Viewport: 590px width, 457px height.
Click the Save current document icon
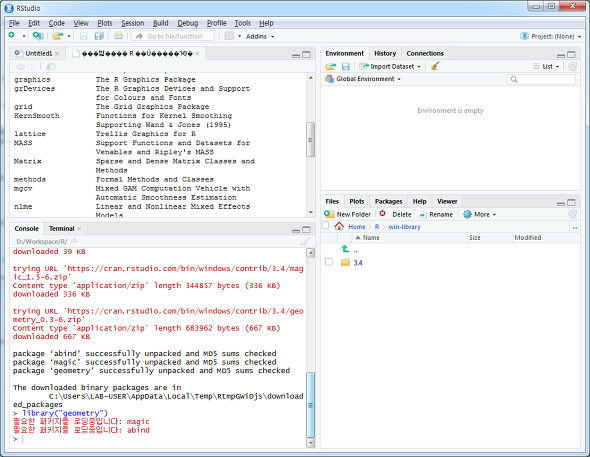pos(84,36)
